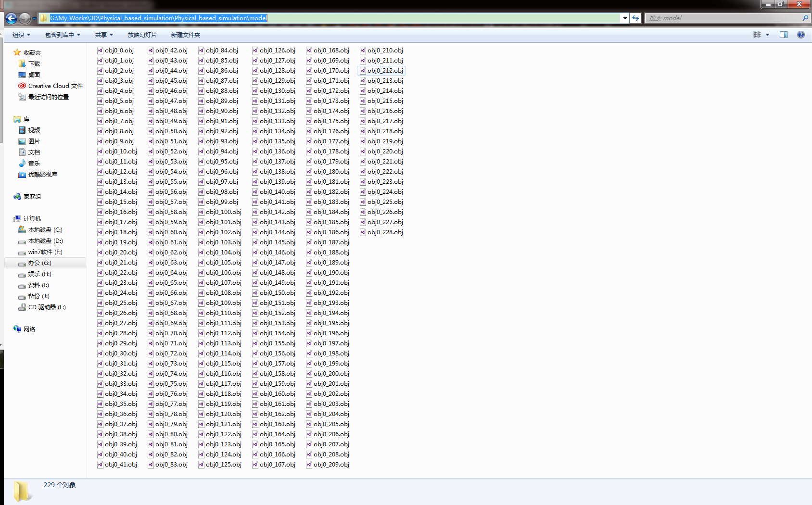Click the refresh button beside address bar
Image resolution: width=812 pixels, height=505 pixels.
(635, 18)
